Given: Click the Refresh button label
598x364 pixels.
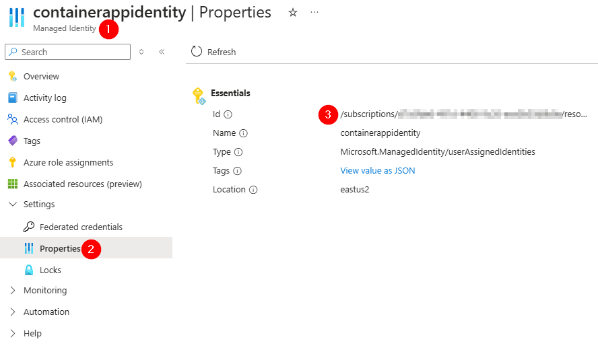Looking at the screenshot, I should [221, 52].
